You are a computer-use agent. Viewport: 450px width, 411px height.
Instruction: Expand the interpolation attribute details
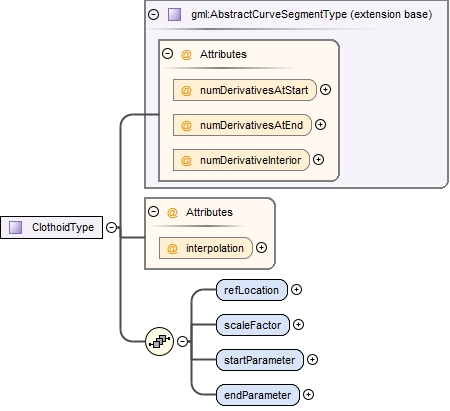(x=261, y=248)
